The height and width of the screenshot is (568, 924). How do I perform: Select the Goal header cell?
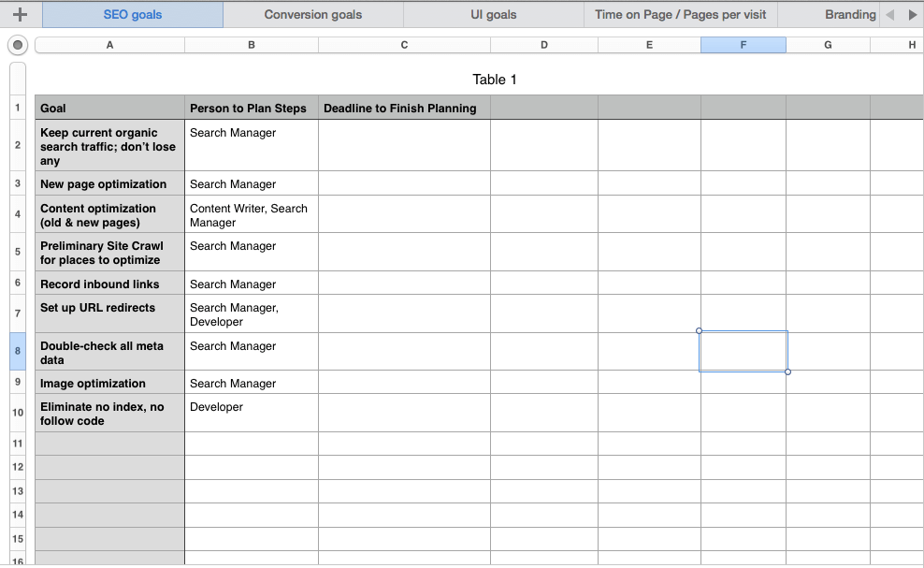pos(109,108)
